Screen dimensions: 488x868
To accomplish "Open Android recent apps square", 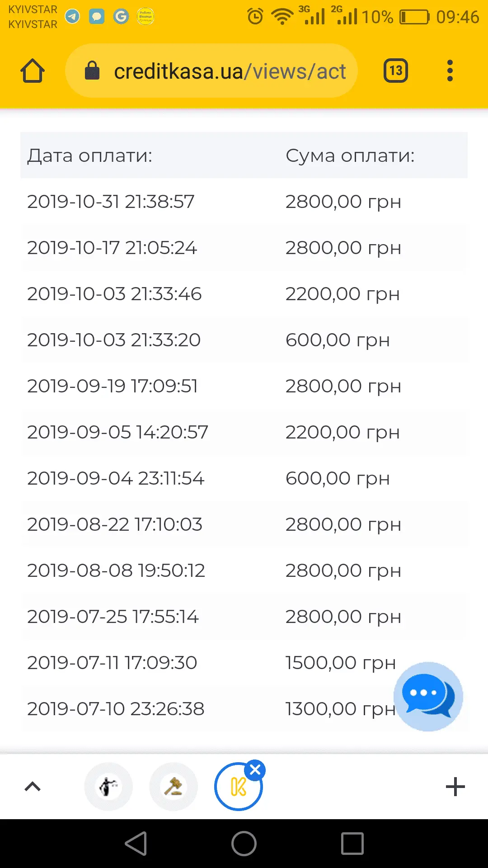I will [352, 844].
